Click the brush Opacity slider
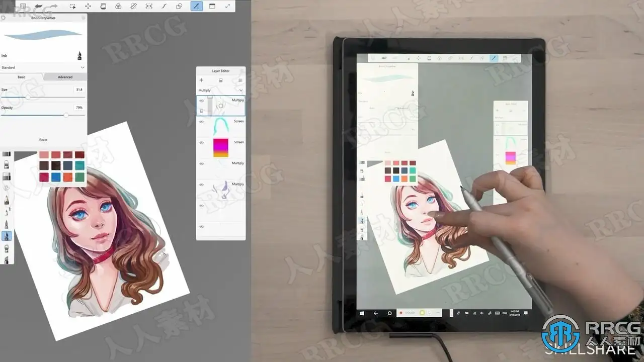Screen dimensions: 644x362 (x=43, y=115)
